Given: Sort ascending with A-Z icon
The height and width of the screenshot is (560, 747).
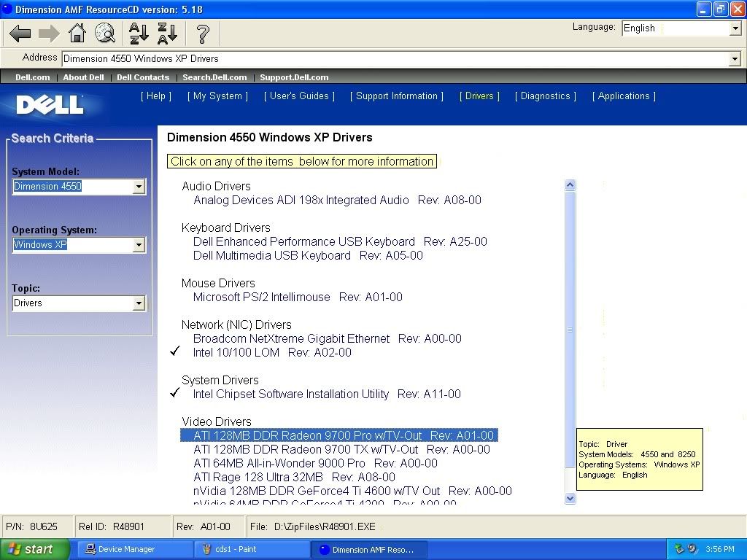Looking at the screenshot, I should click(x=139, y=34).
